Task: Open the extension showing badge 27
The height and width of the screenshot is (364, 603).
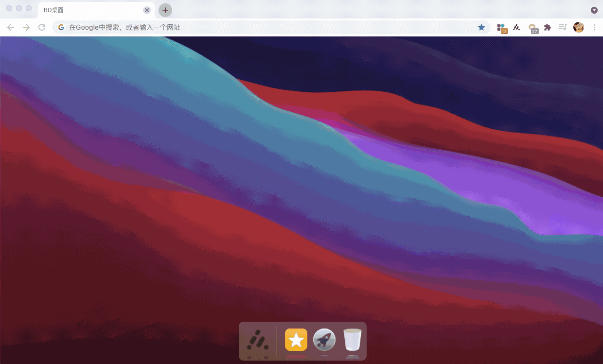Action: (x=533, y=28)
